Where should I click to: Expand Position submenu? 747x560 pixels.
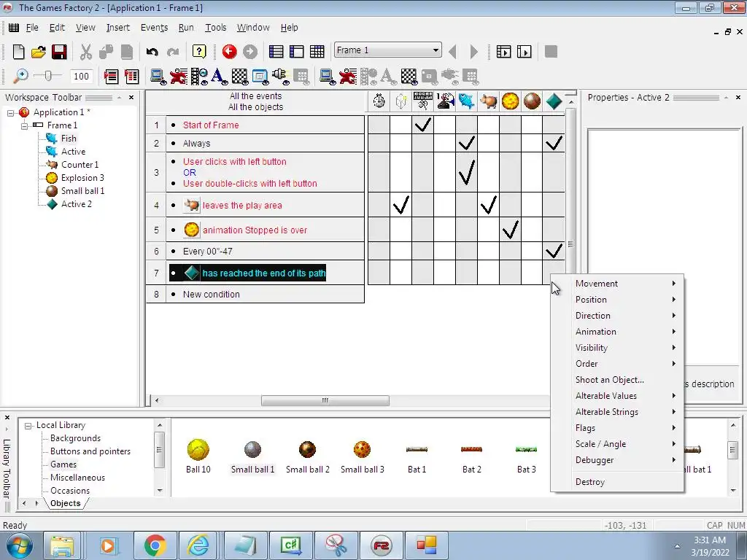coord(617,300)
